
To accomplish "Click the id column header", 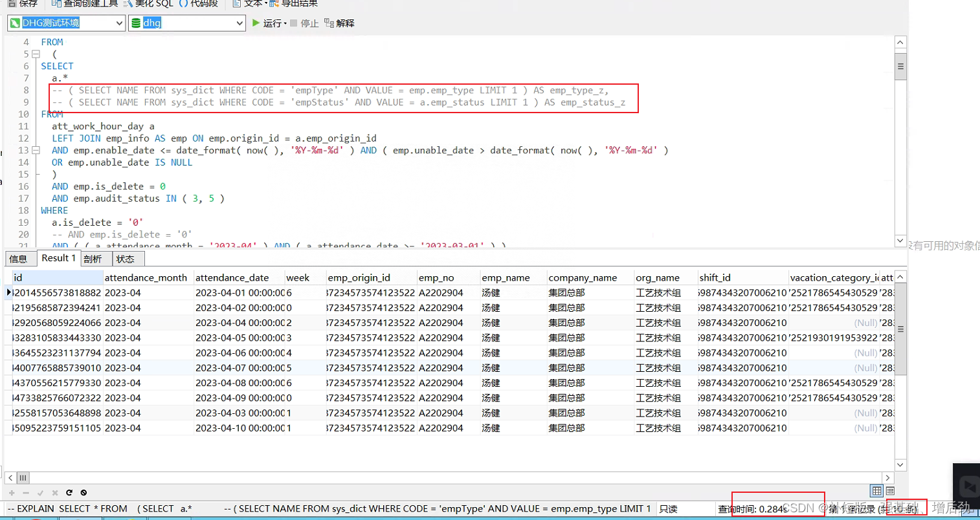I will [x=58, y=277].
